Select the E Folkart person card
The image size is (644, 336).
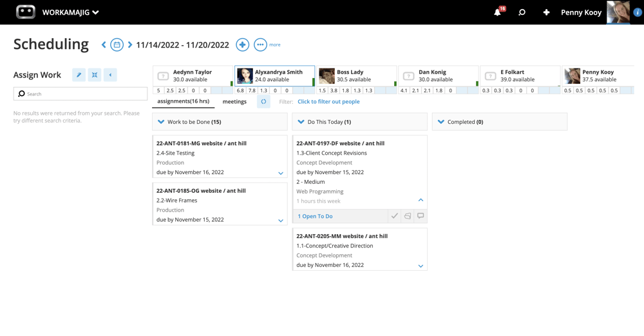(x=520, y=75)
